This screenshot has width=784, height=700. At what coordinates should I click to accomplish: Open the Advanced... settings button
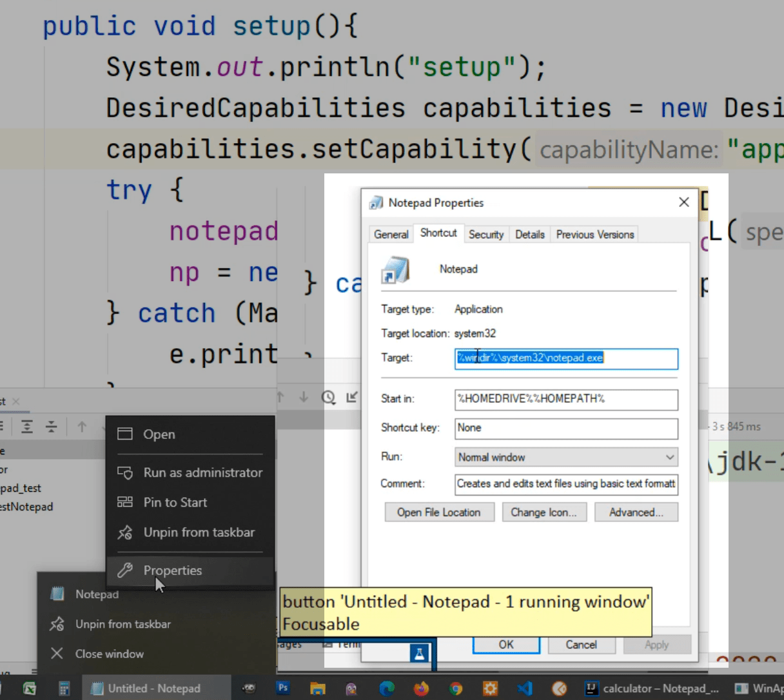pos(636,512)
